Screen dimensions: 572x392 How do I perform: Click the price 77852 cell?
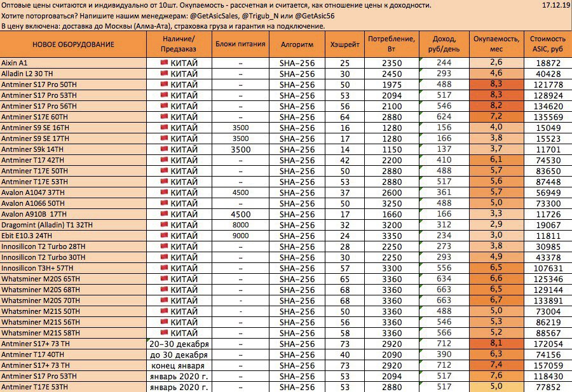[x=548, y=387]
